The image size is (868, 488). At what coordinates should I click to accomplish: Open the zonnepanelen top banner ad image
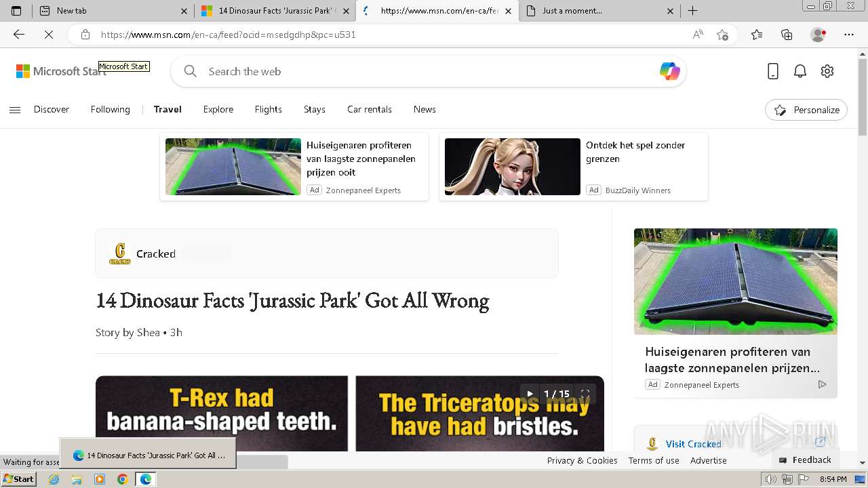click(x=233, y=167)
